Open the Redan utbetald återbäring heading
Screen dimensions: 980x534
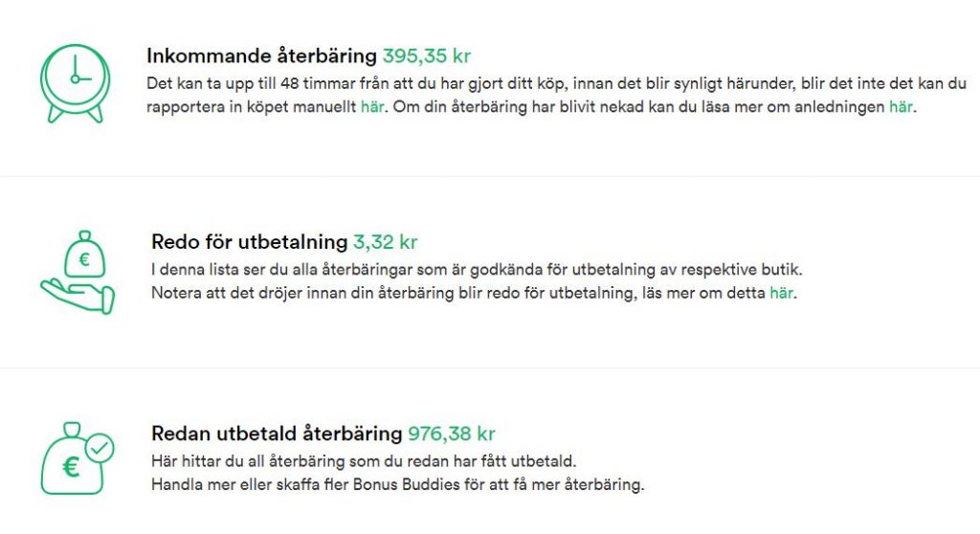[x=277, y=434]
